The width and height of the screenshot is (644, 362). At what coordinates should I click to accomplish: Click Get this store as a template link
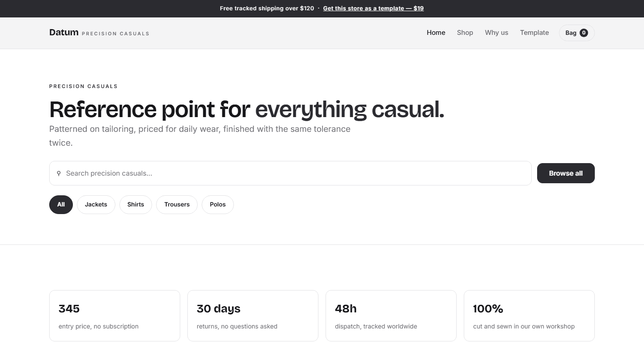[373, 8]
